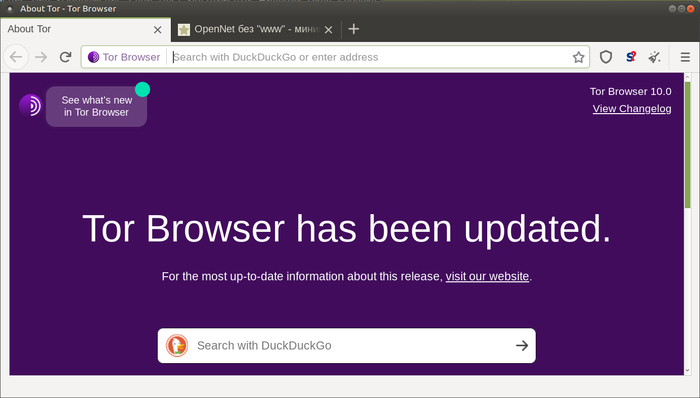Screen dimensions: 700x398
Task: Click the forward navigation arrow
Action: click(41, 57)
